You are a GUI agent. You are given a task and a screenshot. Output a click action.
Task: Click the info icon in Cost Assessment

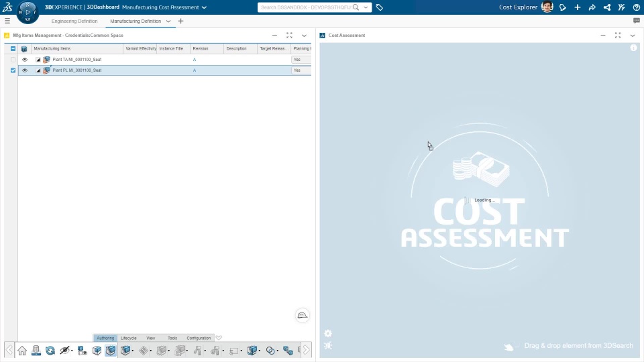click(x=634, y=48)
